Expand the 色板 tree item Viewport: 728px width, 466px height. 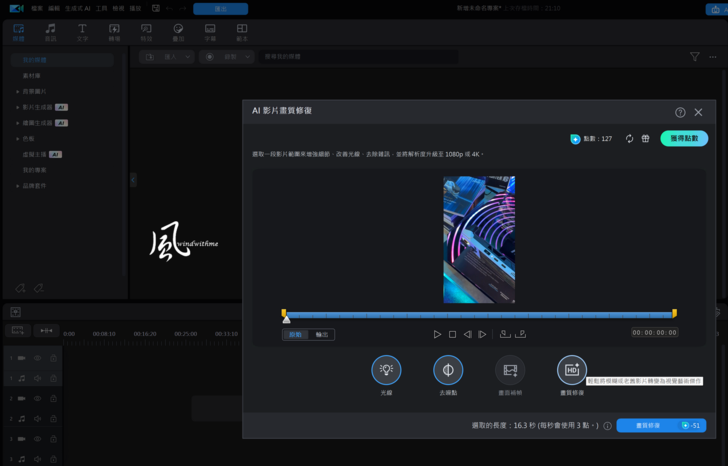coord(17,139)
